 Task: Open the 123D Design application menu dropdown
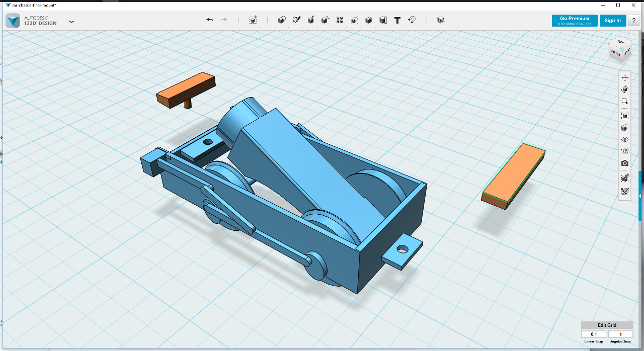click(x=71, y=22)
